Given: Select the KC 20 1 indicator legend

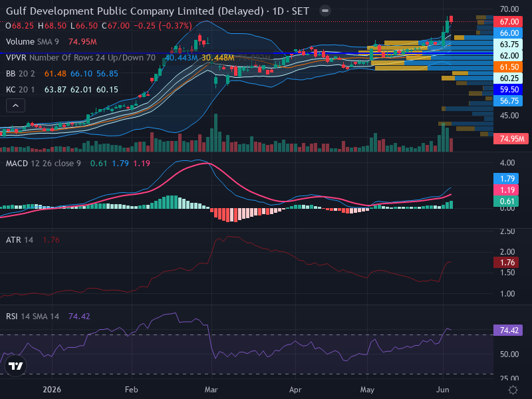Looking at the screenshot, I should coord(21,90).
